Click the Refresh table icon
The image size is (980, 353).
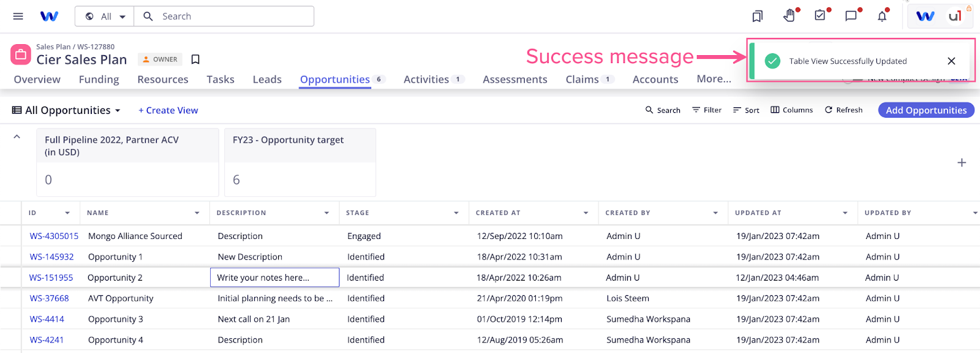point(843,110)
